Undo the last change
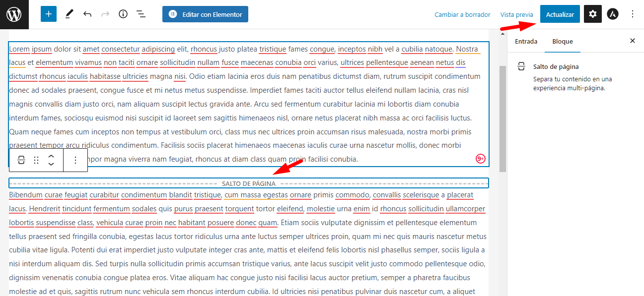Viewport: 644px width, 296px height. [x=87, y=14]
